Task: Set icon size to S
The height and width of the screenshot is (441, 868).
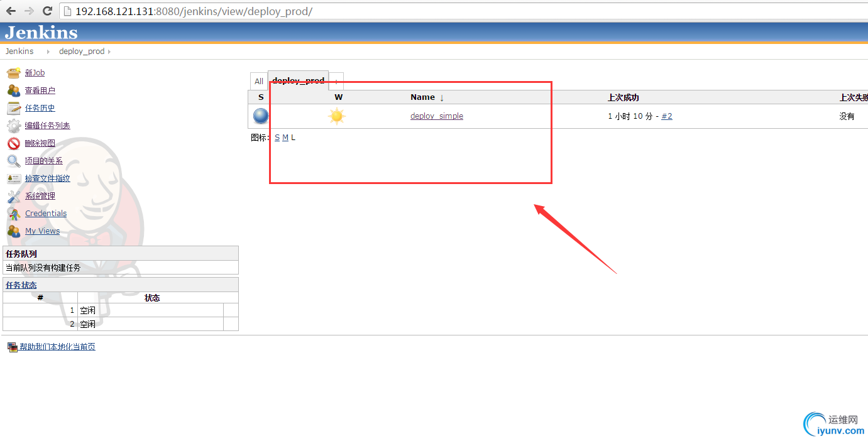Action: (x=277, y=138)
